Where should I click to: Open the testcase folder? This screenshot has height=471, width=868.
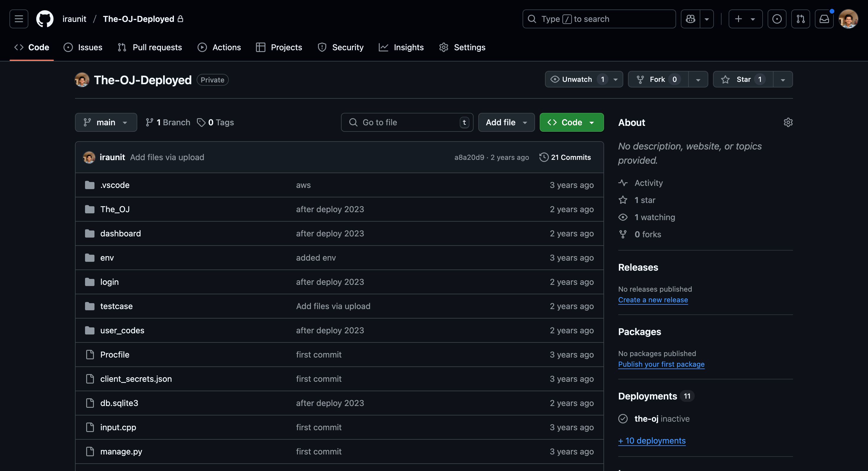[116, 306]
